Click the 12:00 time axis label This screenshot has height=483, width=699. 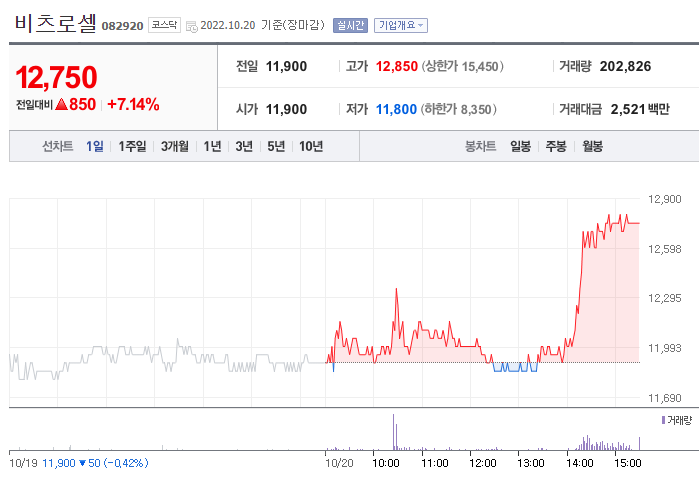(483, 463)
